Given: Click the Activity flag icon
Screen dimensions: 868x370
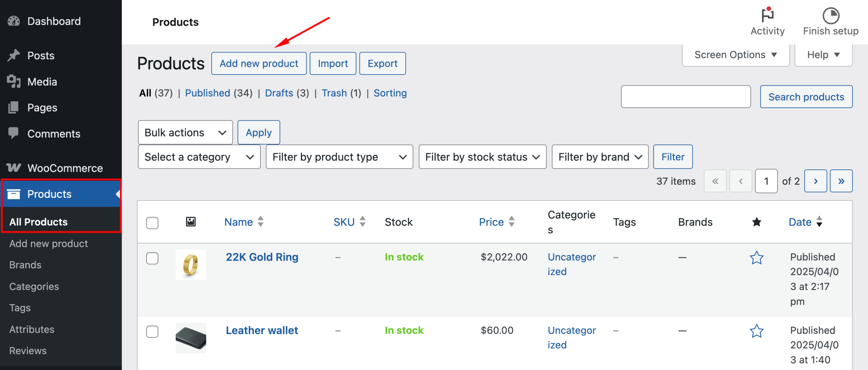Looking at the screenshot, I should 767,15.
